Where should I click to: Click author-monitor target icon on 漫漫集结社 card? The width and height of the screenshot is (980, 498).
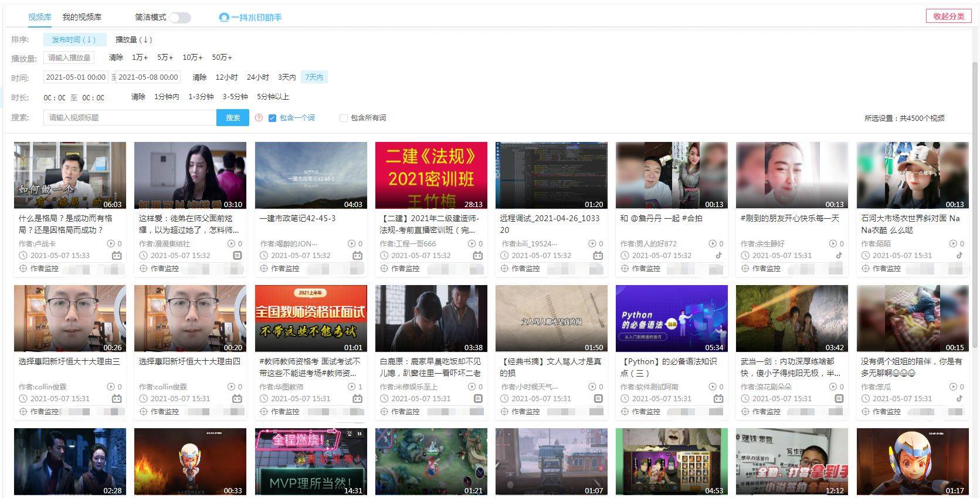(144, 269)
